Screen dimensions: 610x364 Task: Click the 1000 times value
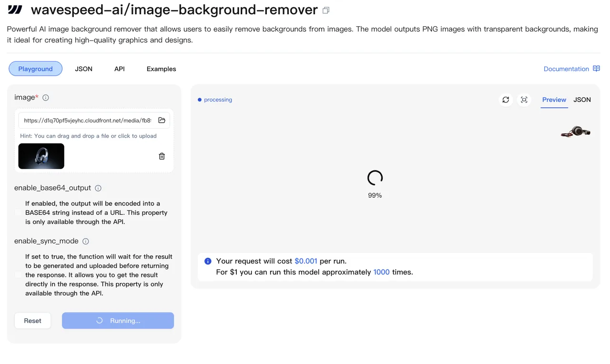(x=381, y=272)
